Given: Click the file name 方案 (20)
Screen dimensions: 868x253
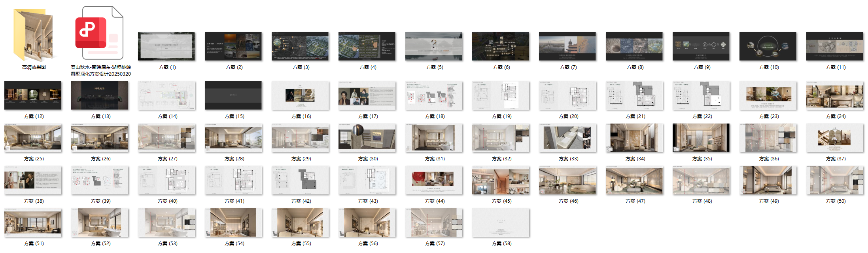Looking at the screenshot, I should tap(568, 116).
